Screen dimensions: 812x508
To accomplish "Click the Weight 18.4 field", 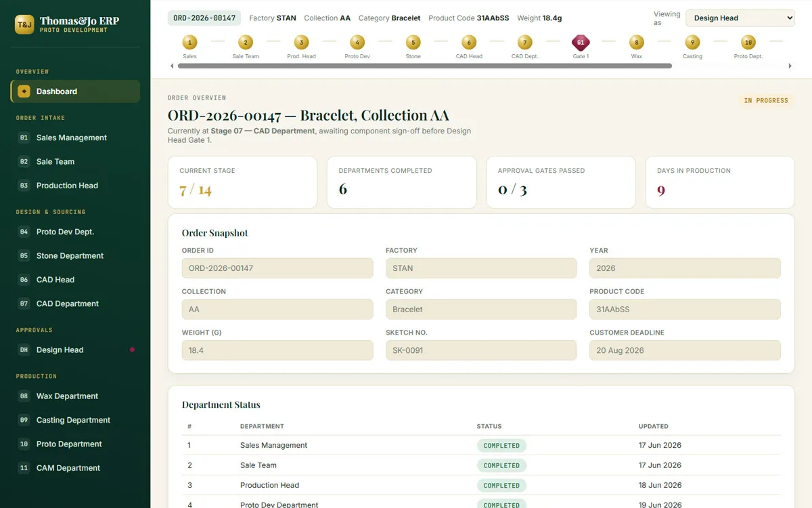I will [x=277, y=350].
